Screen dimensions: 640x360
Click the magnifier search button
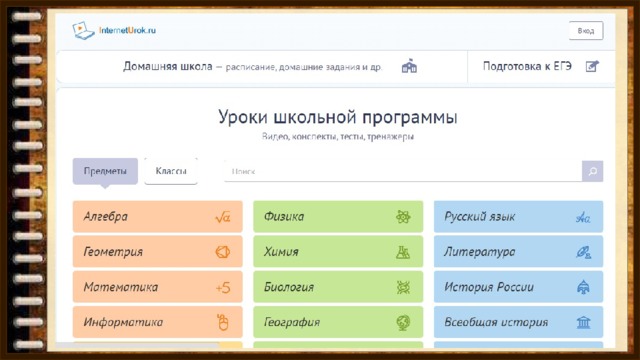click(592, 171)
